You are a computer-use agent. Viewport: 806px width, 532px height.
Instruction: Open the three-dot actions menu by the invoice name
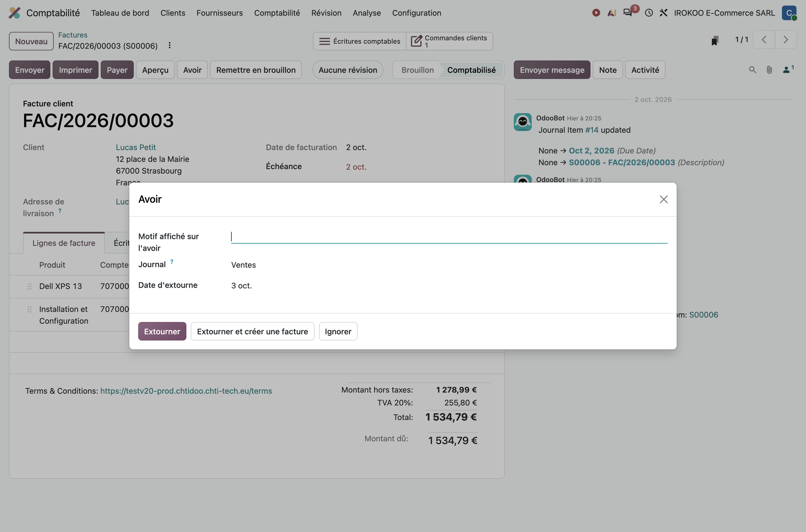pos(170,45)
